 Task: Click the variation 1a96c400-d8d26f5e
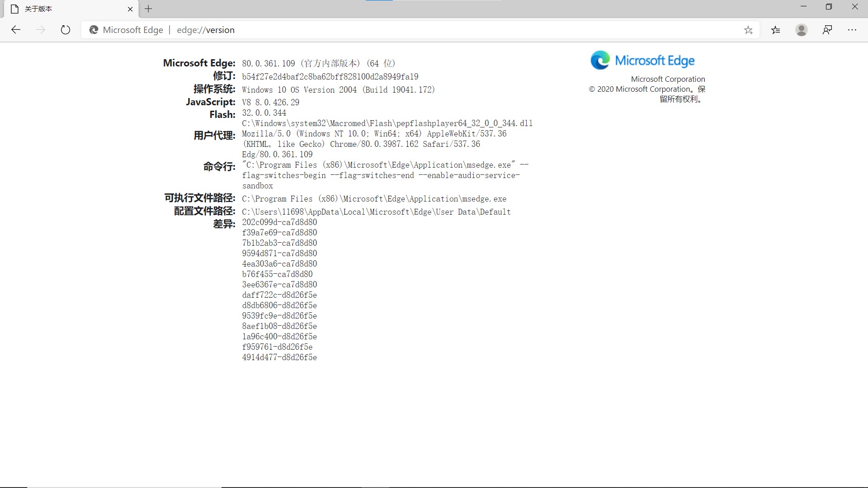pyautogui.click(x=279, y=336)
